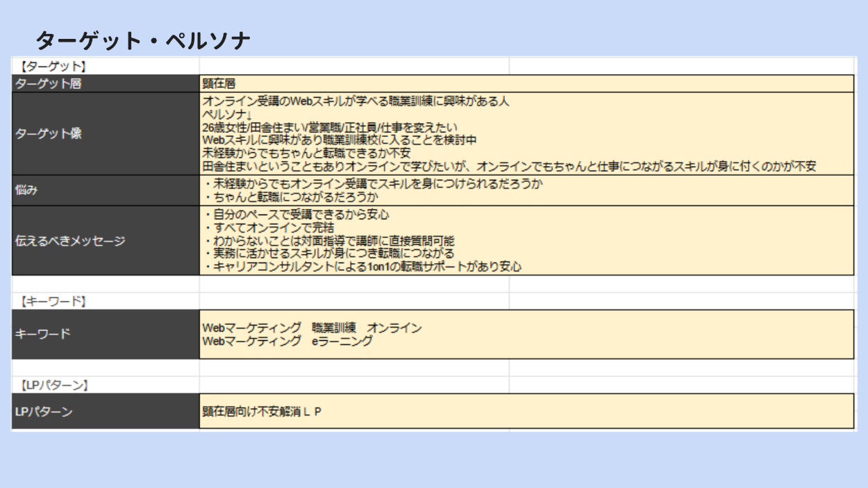Select the dark ターゲット層 label cell

[106, 84]
